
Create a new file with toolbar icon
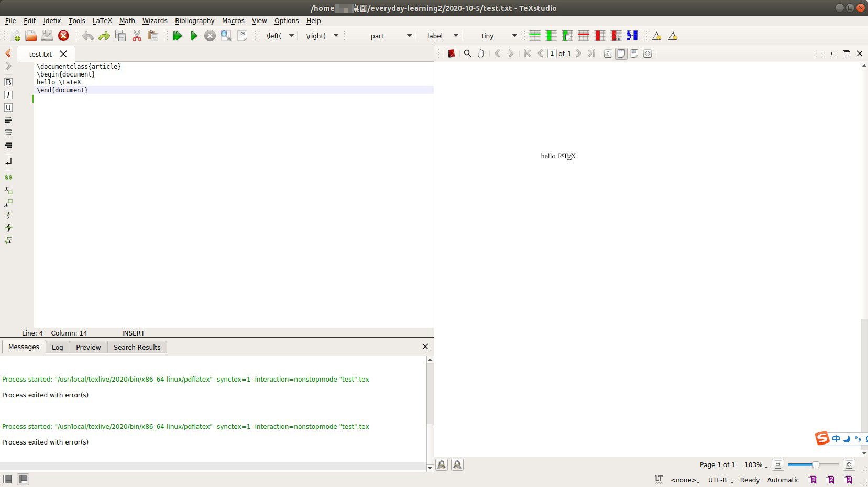click(x=15, y=36)
